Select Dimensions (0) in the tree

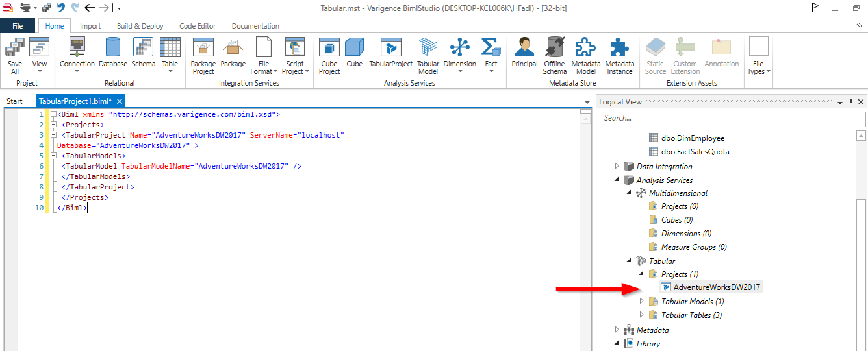point(686,234)
